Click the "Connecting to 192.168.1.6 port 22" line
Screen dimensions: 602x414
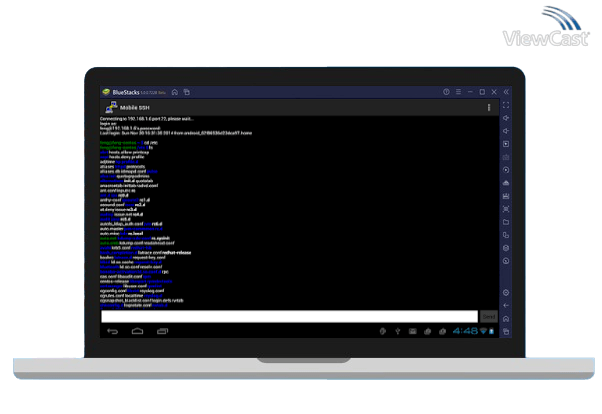pos(147,119)
